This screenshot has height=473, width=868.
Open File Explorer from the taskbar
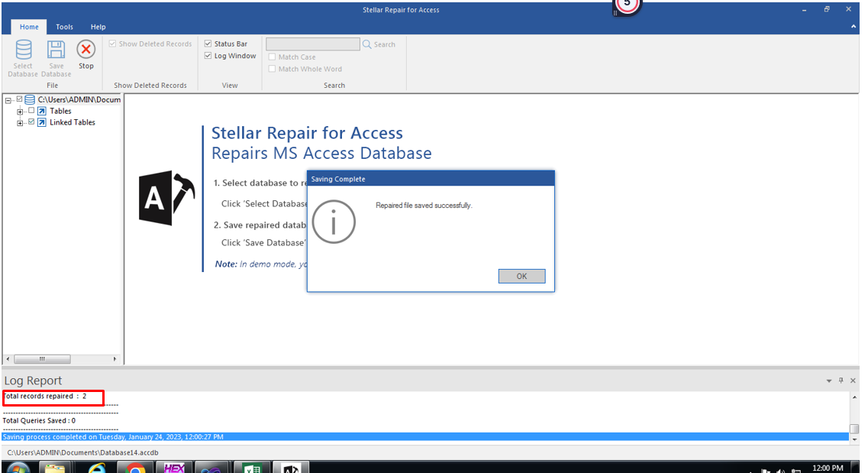(x=55, y=468)
